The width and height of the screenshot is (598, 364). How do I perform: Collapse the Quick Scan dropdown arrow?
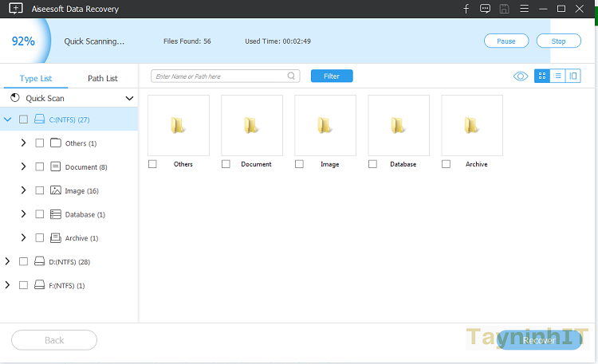[129, 99]
